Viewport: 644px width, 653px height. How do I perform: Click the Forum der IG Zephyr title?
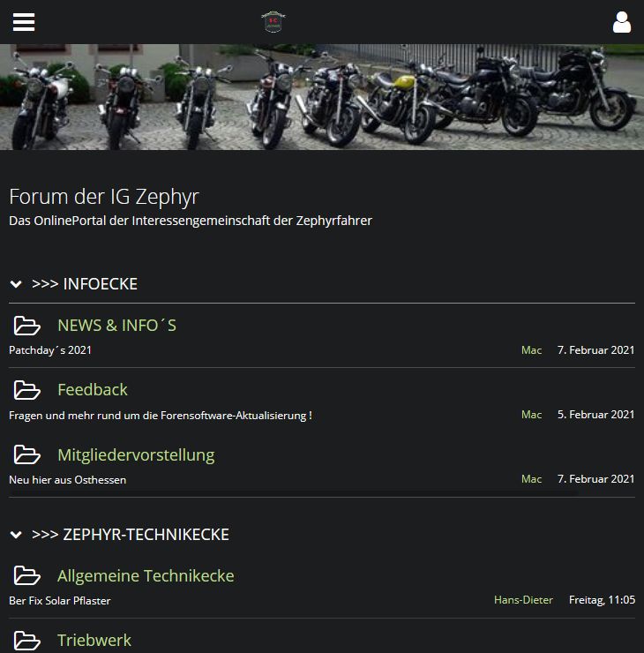[104, 197]
